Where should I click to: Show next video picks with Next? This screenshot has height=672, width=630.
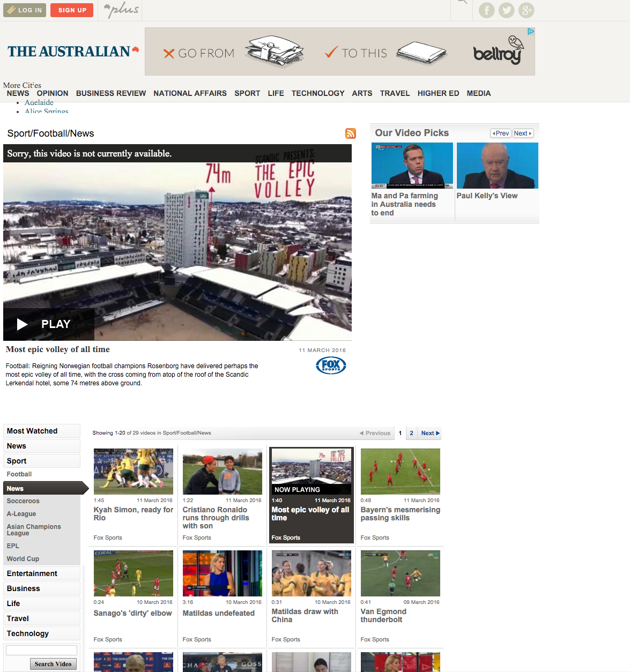point(523,133)
